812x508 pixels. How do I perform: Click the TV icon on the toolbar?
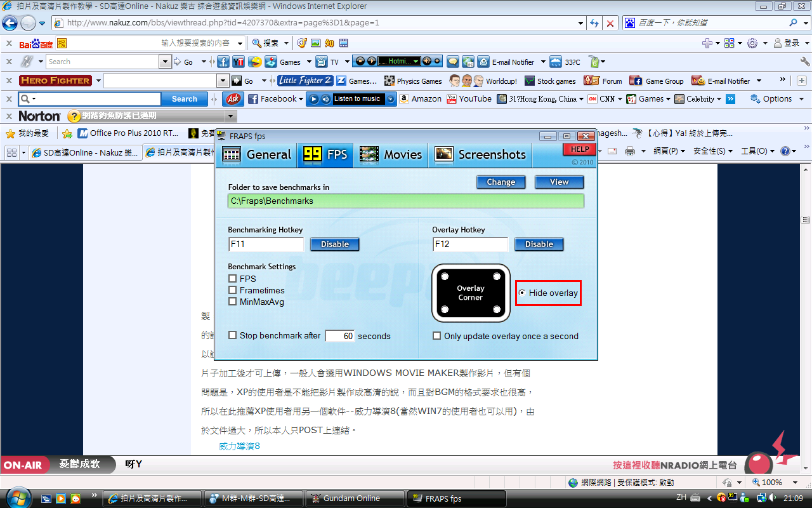(322, 62)
